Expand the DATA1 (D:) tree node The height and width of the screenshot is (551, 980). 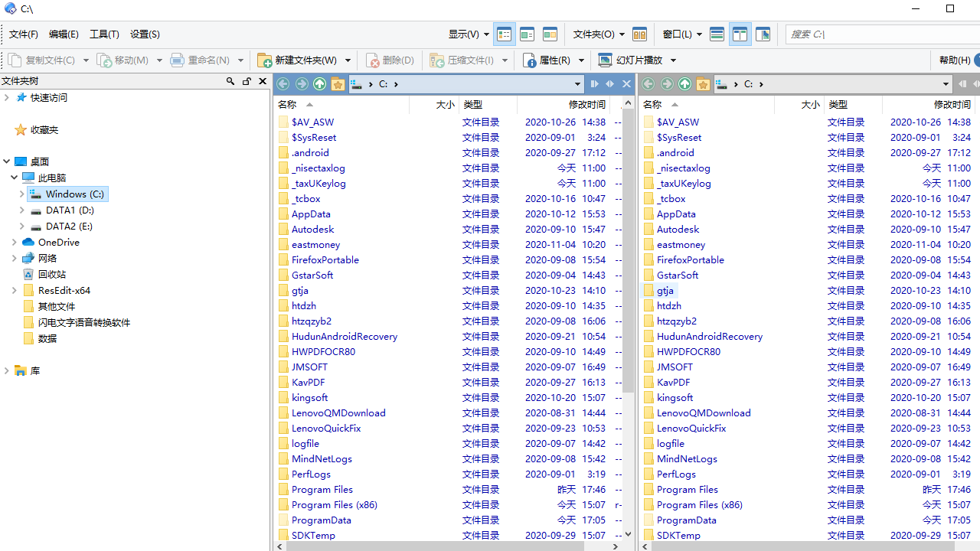coord(22,210)
